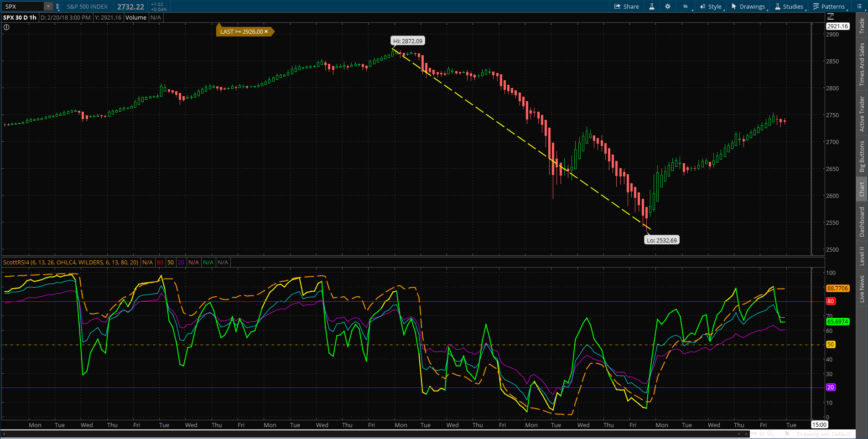Click the Y: 2921.16 readout
This screenshot has width=868, height=439.
point(108,17)
